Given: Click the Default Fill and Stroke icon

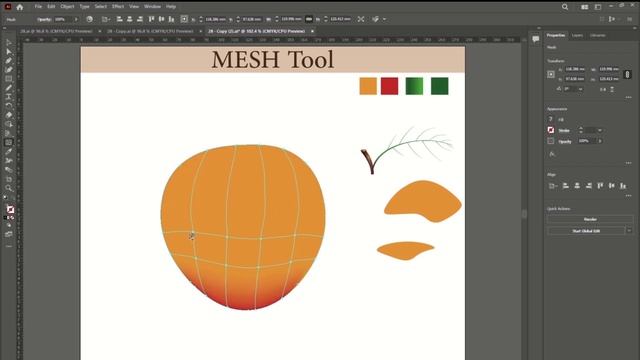Looking at the screenshot, I should pyautogui.click(x=5, y=198).
